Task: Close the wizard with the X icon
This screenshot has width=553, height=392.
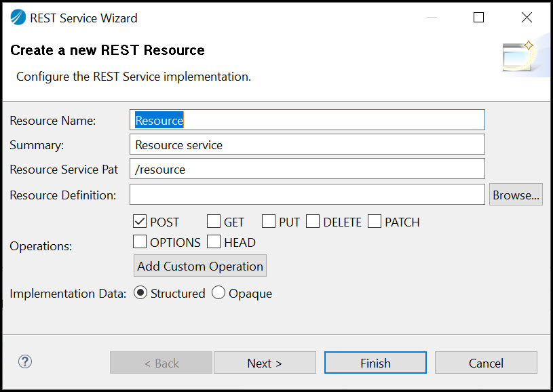Action: tap(527, 17)
